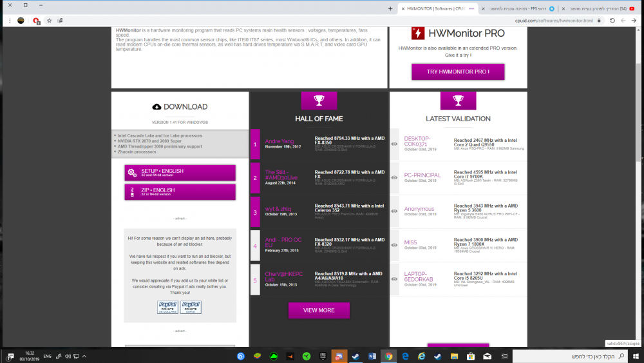Click the HWMonitor PRO lightning logo
Image resolution: width=644 pixels, height=363 pixels.
click(418, 34)
